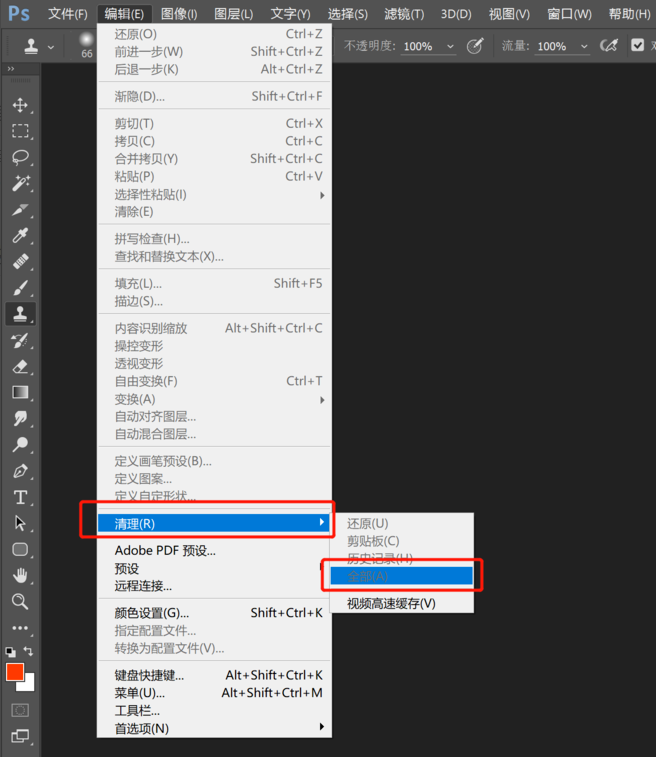Activate the Pen tool
The image size is (656, 757).
click(20, 471)
